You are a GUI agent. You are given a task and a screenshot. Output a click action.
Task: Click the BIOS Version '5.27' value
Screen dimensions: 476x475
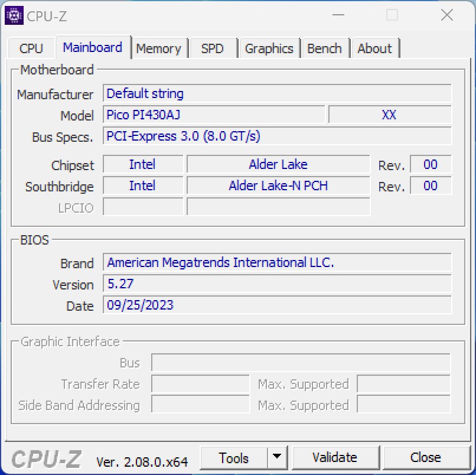(x=277, y=284)
